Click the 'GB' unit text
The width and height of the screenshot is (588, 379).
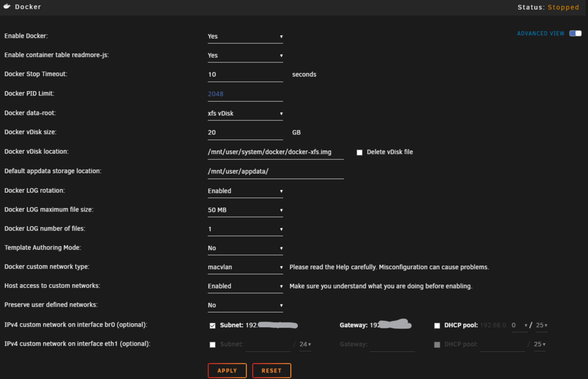(296, 133)
